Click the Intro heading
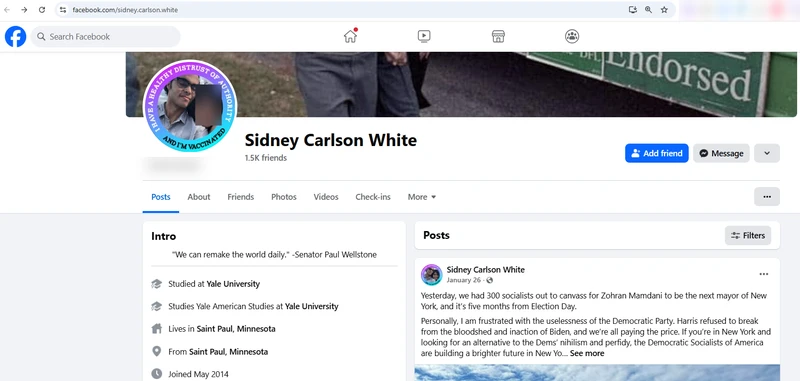800x381 pixels. pyautogui.click(x=164, y=236)
